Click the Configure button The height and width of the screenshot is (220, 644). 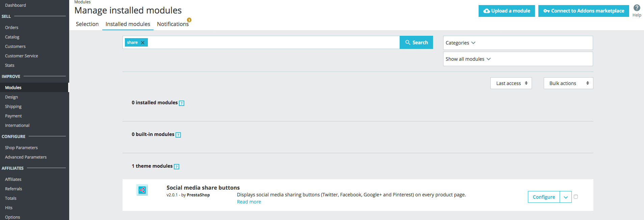click(544, 197)
